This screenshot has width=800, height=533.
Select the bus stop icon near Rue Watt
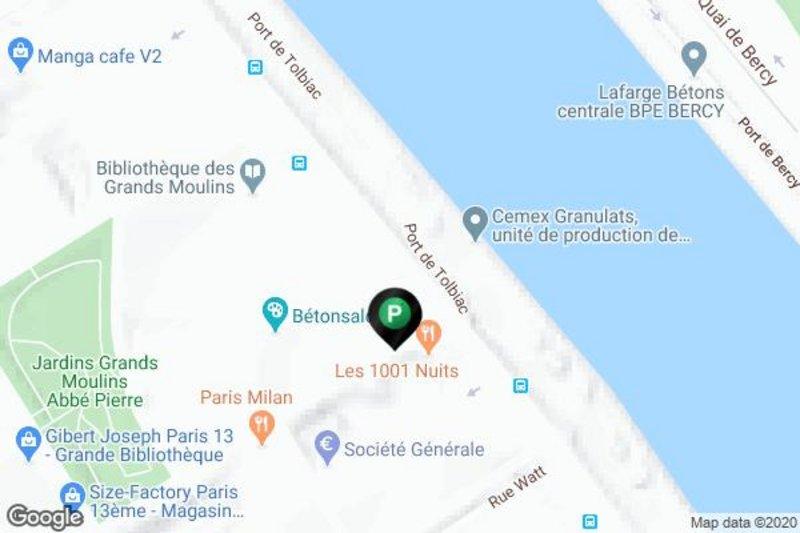tap(590, 521)
